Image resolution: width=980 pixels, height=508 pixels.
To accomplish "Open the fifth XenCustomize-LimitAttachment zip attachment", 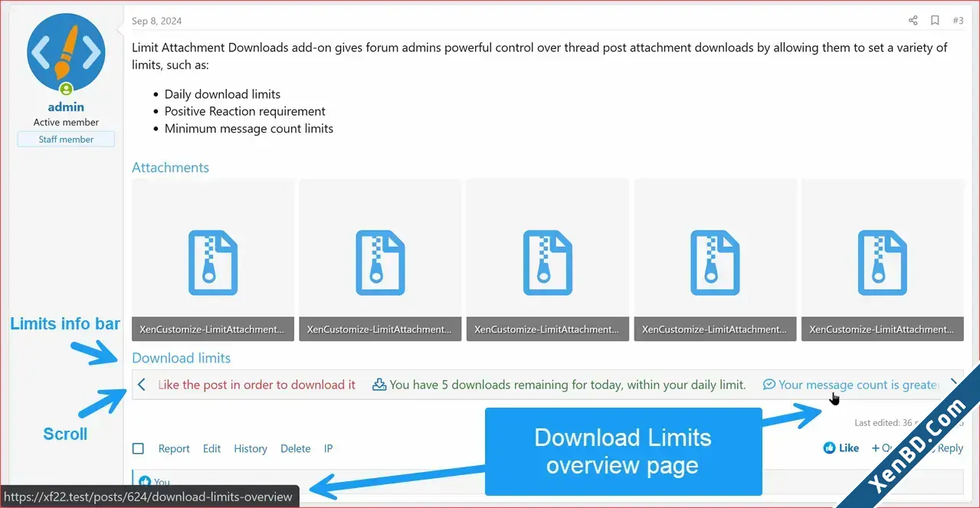I will tap(882, 260).
